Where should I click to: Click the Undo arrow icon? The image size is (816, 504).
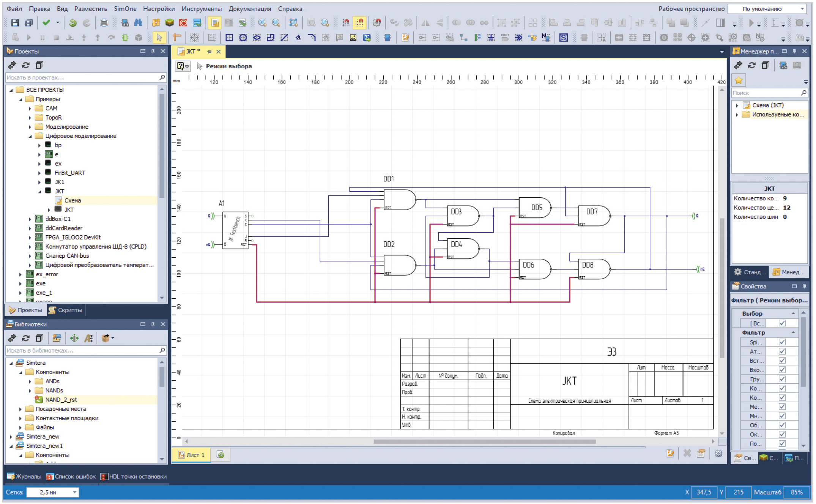pyautogui.click(x=72, y=23)
